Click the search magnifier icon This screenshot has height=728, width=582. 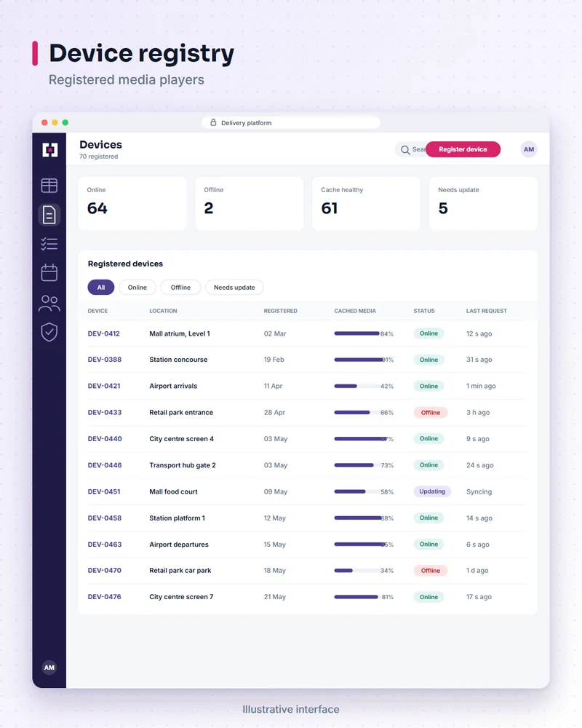[x=405, y=149]
